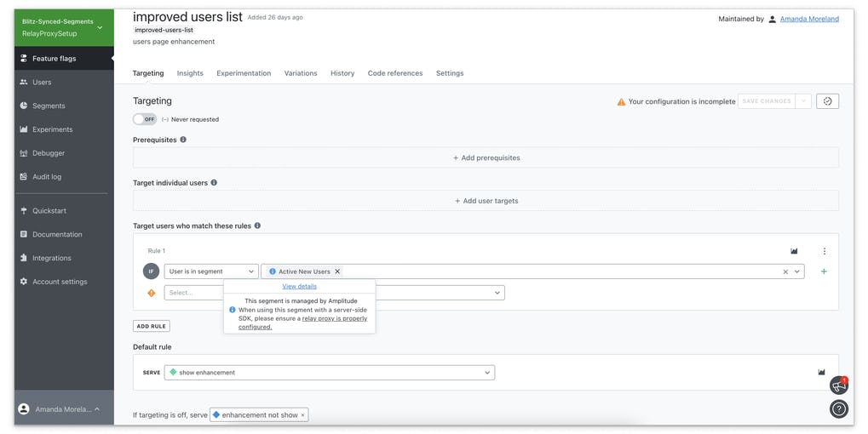Switch to the Variations tab
This screenshot has width=868, height=434.
(x=301, y=73)
